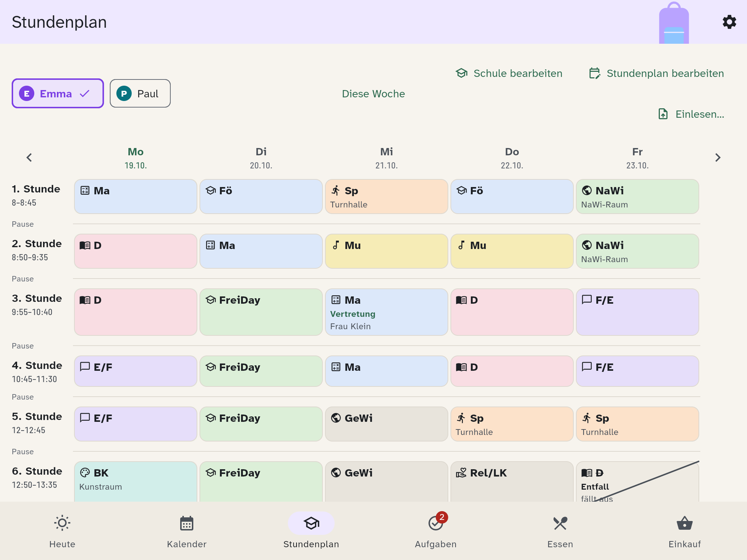The height and width of the screenshot is (560, 747).
Task: Click the Stundenplan bearbeiten link
Action: point(657,73)
